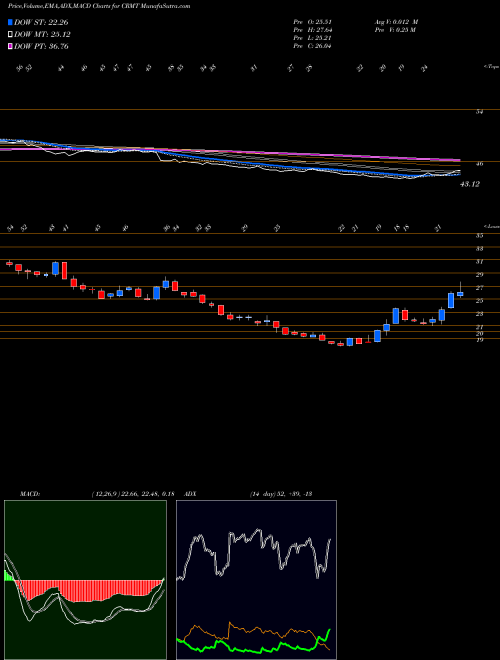Click the MACD: panel heading

click(30, 494)
